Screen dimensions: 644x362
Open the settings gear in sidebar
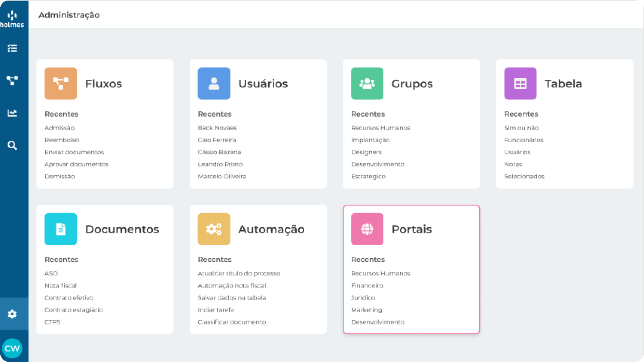pos(12,314)
